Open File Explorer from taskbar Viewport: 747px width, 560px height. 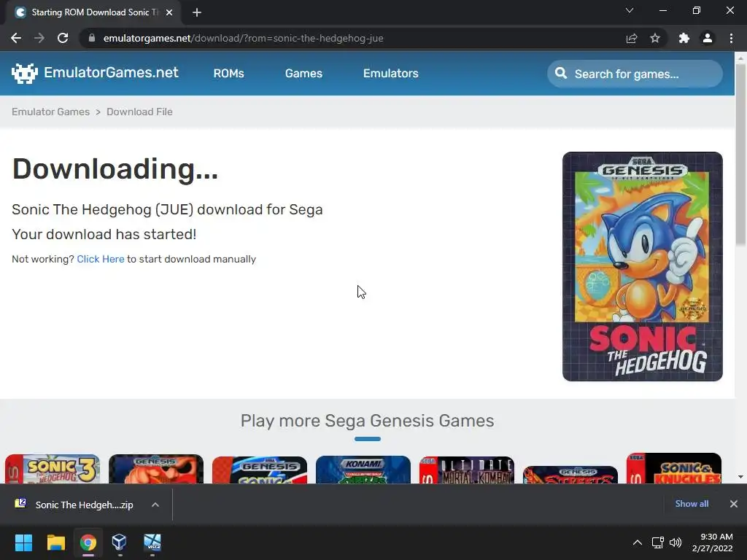(x=55, y=542)
